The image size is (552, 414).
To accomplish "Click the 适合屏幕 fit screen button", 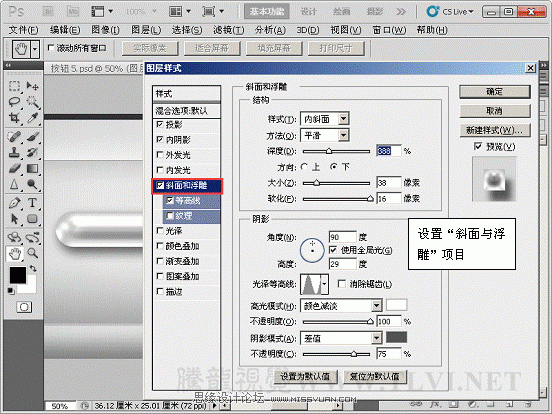I will pos(212,49).
